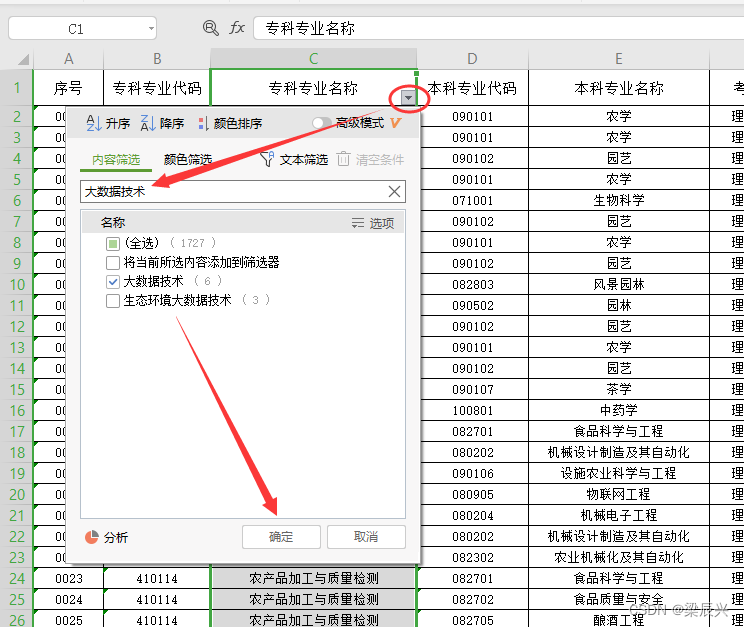
Task: Click cell 农业机械化及其自动化
Action: [619, 557]
